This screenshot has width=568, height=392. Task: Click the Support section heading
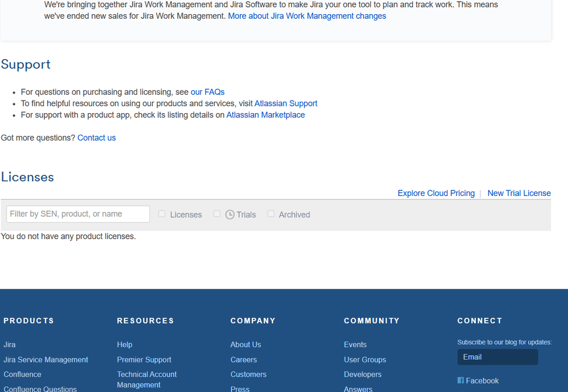[26, 64]
